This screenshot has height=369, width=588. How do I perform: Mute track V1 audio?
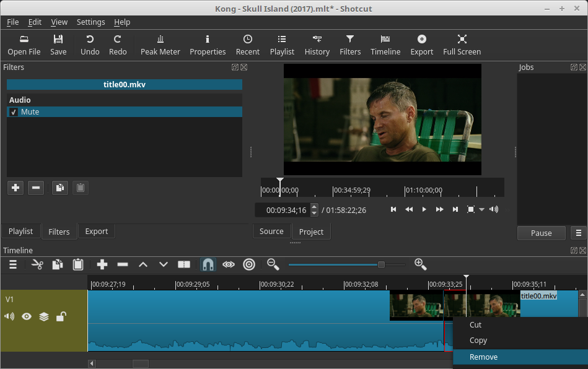(9, 316)
